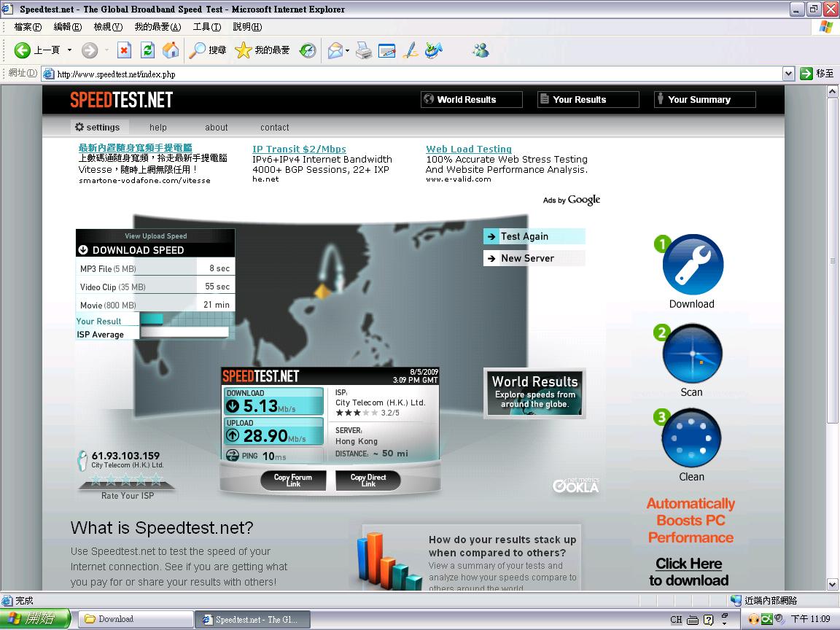The image size is (840, 630).
Task: Switch to the World Results tab
Action: tap(472, 100)
